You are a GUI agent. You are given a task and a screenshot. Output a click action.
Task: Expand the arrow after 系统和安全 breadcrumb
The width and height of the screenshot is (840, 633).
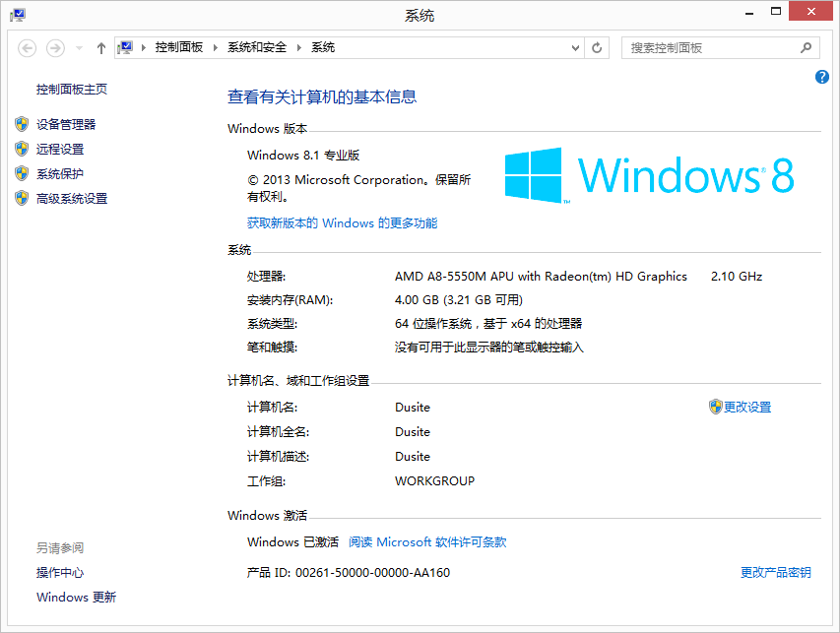pyautogui.click(x=299, y=47)
